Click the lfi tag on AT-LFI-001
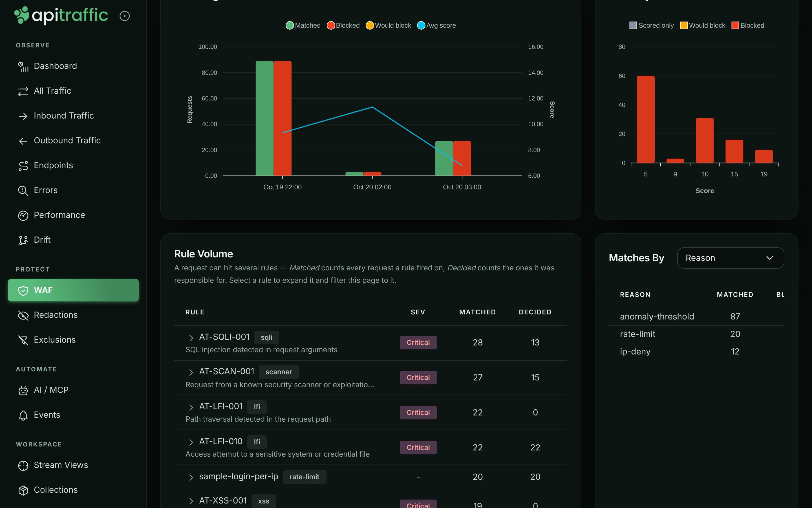The height and width of the screenshot is (508, 812). 257,407
